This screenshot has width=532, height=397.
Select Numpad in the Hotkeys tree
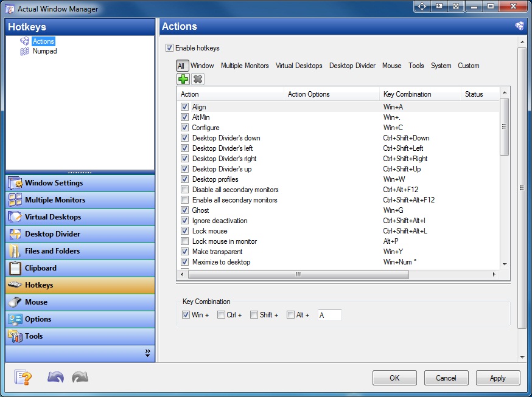pyautogui.click(x=45, y=51)
